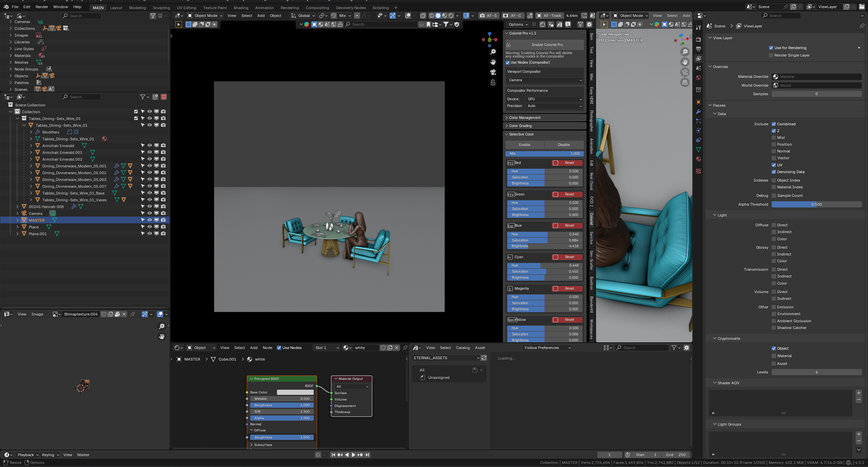Image resolution: width=868 pixels, height=467 pixels.
Task: Click the zoom magnifier icon in main viewport
Action: [493, 52]
